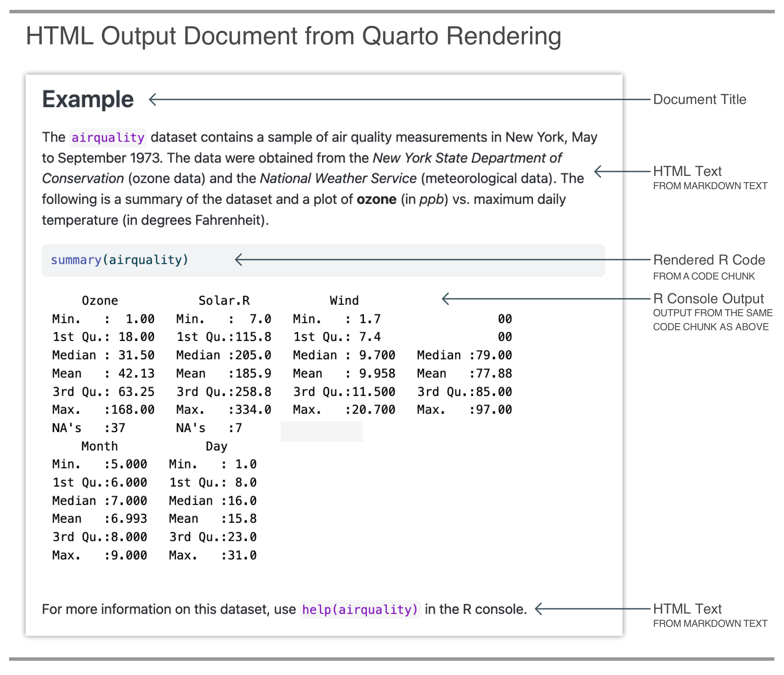
Task: Click the arrowhead pointing at first paragraph
Action: click(x=598, y=171)
